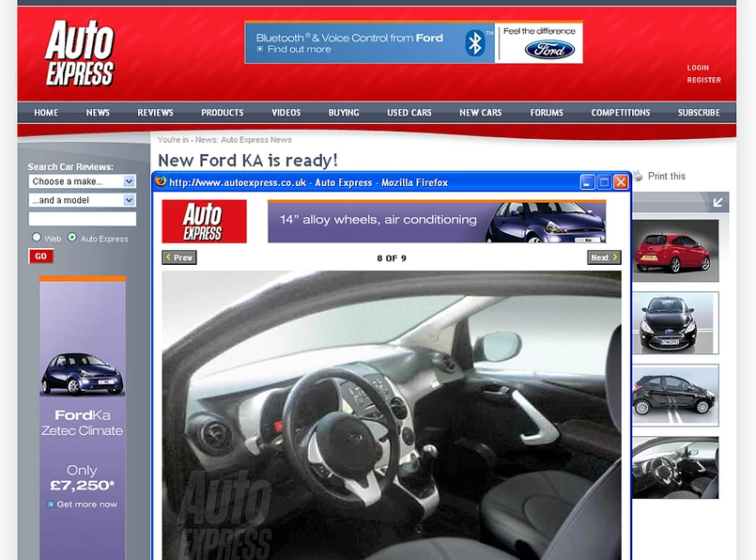Click Next in the gallery popup
756x560 pixels.
(604, 257)
